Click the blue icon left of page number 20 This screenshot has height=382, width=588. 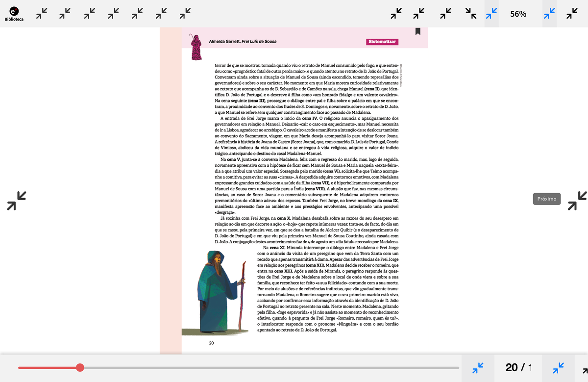pyautogui.click(x=478, y=368)
